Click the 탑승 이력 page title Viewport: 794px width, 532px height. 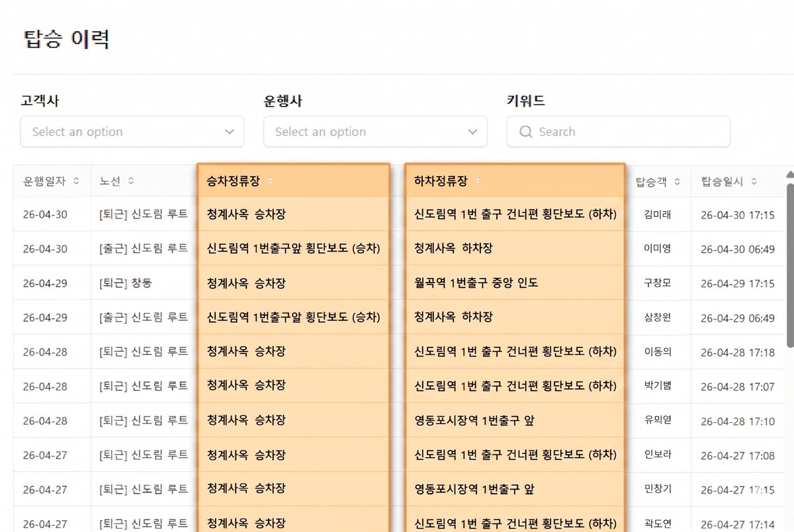(x=66, y=39)
